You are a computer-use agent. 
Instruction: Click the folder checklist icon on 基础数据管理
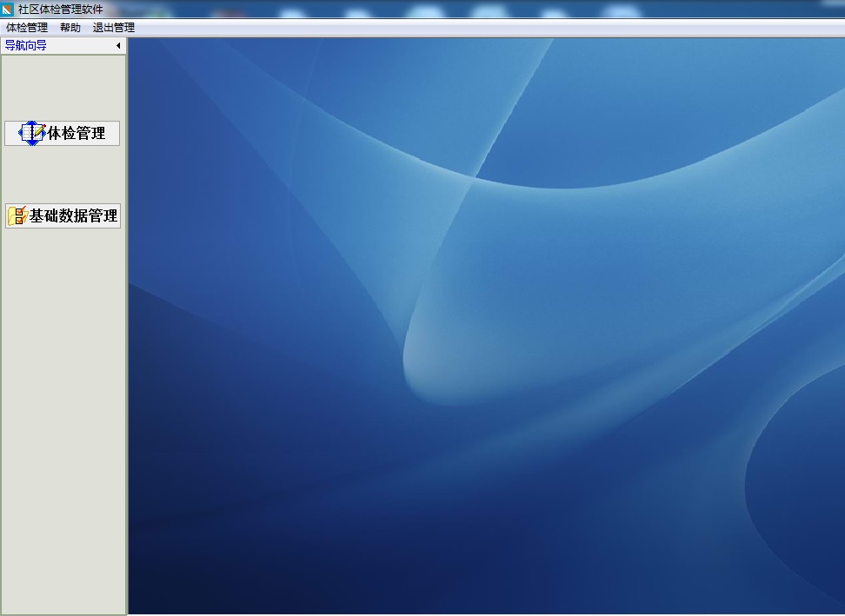pos(17,216)
